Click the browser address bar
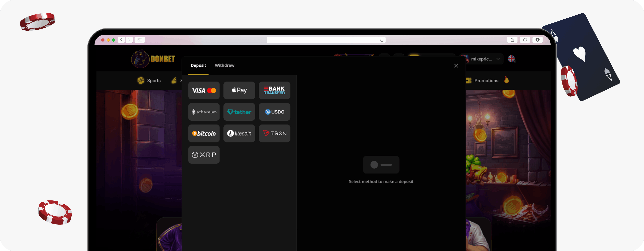This screenshot has width=644, height=251. click(326, 40)
